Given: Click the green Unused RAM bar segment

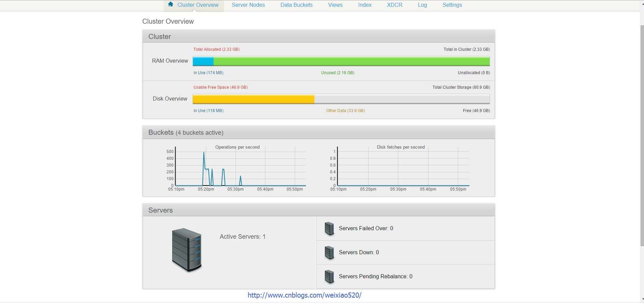Looking at the screenshot, I should [x=352, y=61].
